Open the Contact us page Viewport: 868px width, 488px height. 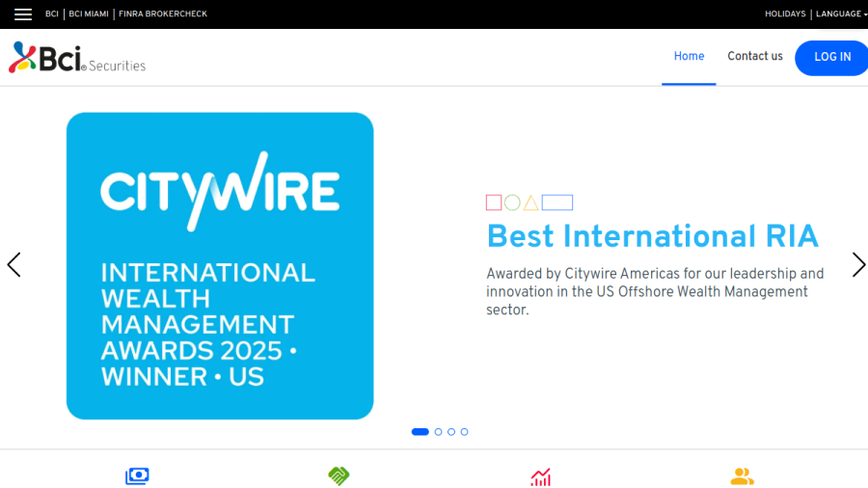coord(755,57)
